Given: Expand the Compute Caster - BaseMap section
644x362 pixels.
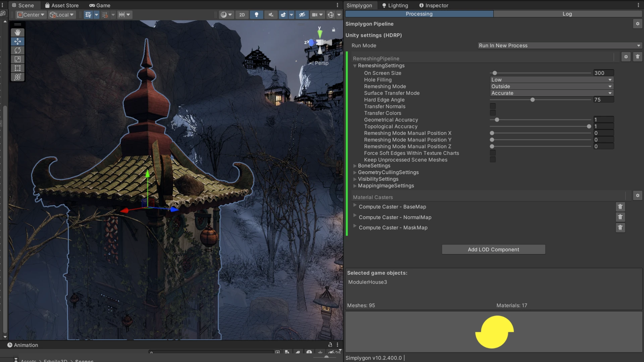Looking at the screenshot, I should (355, 206).
